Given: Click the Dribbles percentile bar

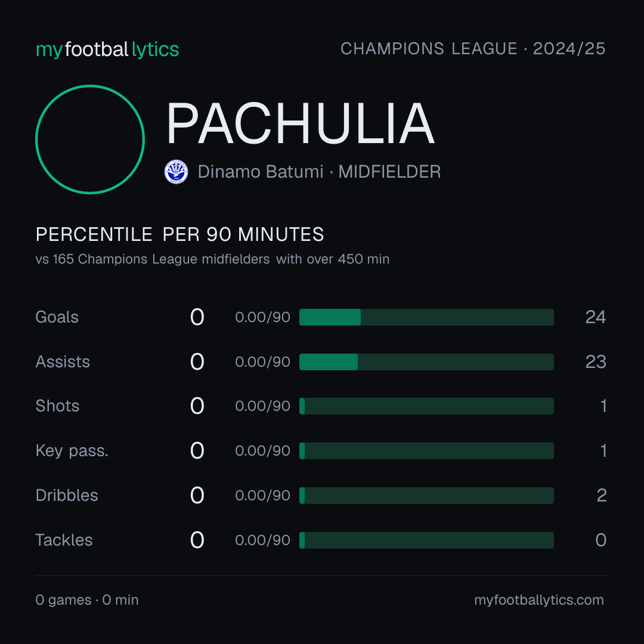Looking at the screenshot, I should (426, 496).
